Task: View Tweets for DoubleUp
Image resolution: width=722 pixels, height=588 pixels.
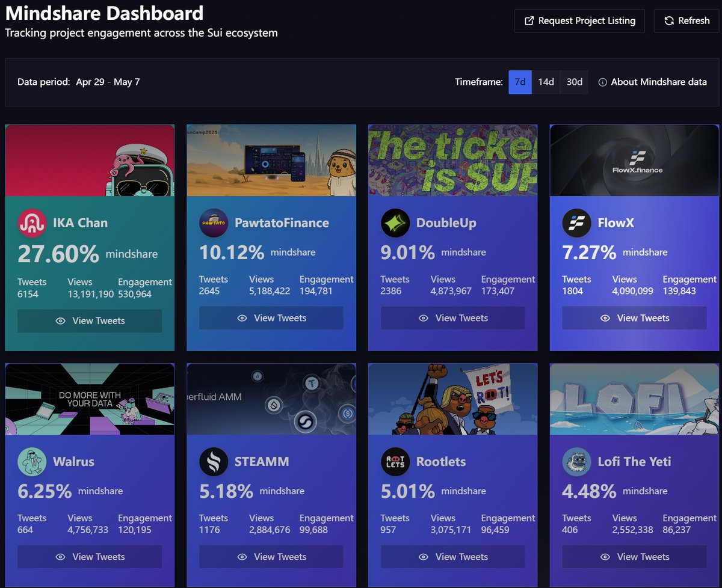Action: (x=453, y=318)
